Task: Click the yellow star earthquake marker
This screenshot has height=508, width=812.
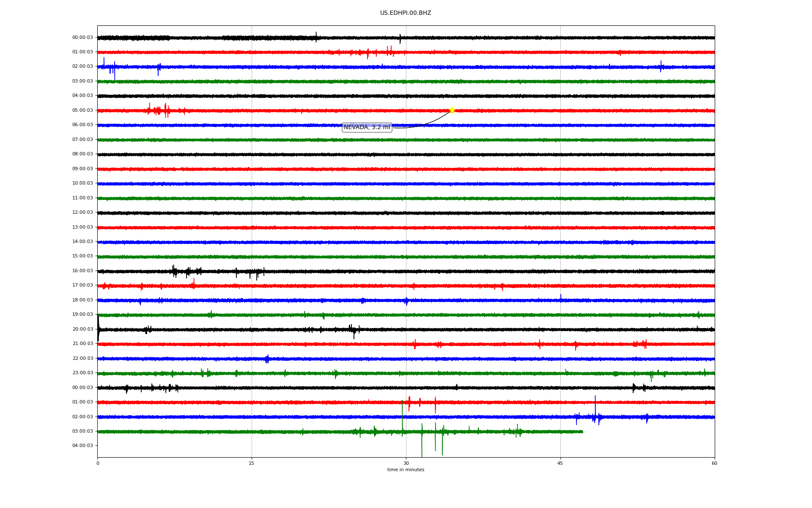Action: 452,110
